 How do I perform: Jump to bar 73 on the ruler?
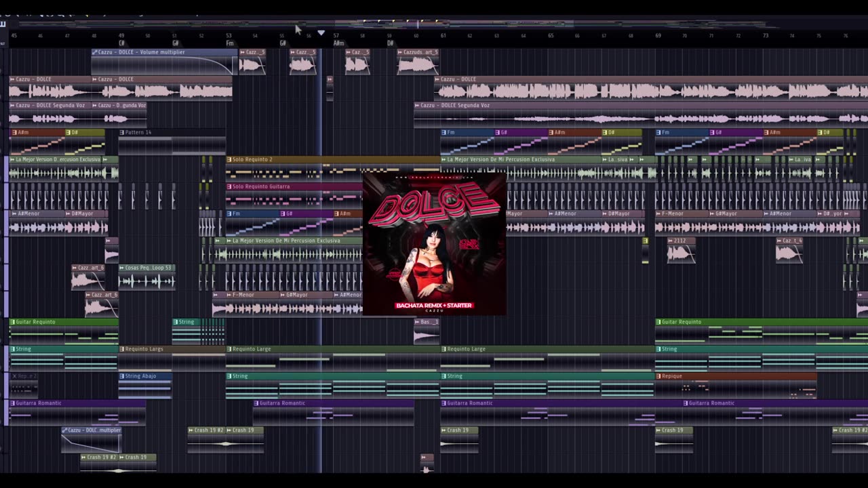click(x=765, y=35)
